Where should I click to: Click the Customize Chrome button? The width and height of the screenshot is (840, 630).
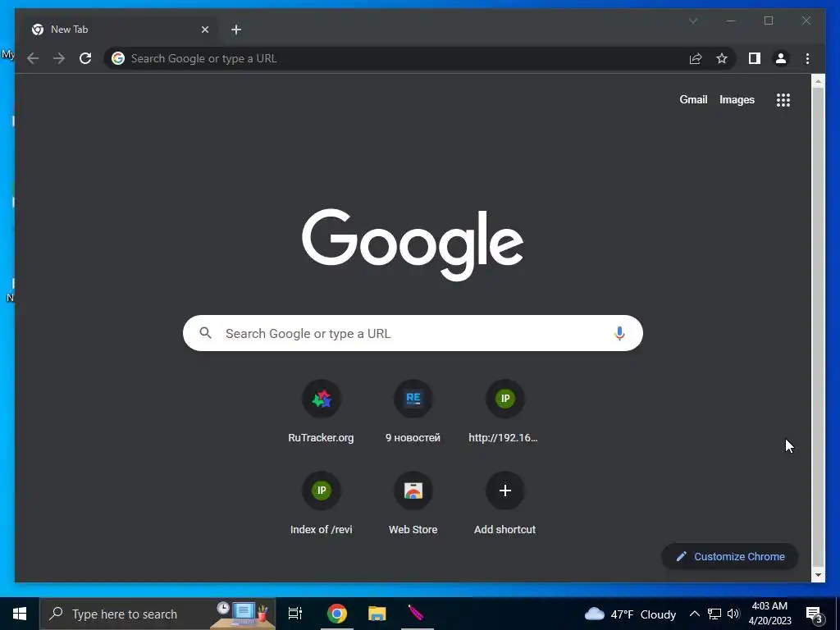(729, 557)
